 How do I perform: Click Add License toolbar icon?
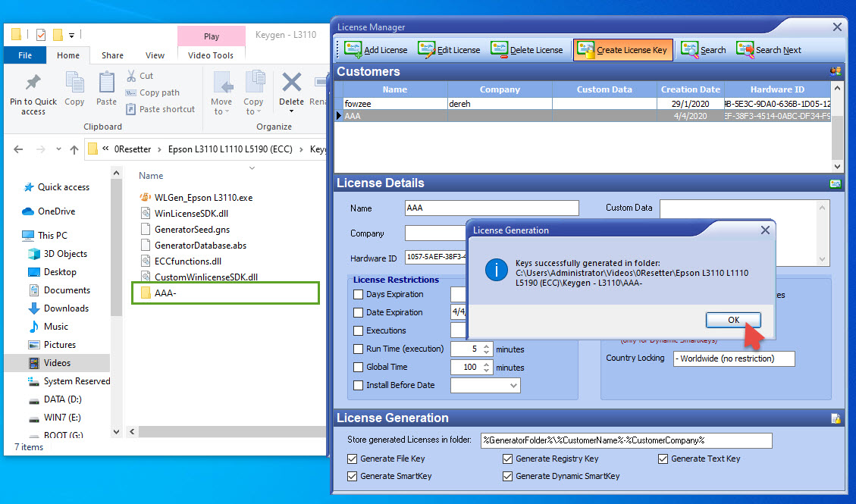click(x=353, y=49)
